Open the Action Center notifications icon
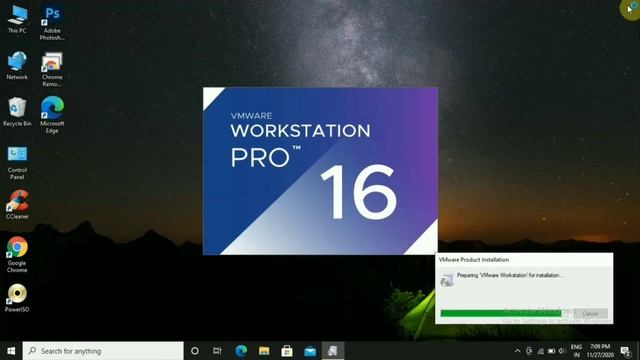This screenshot has width=640, height=360. coord(625,351)
